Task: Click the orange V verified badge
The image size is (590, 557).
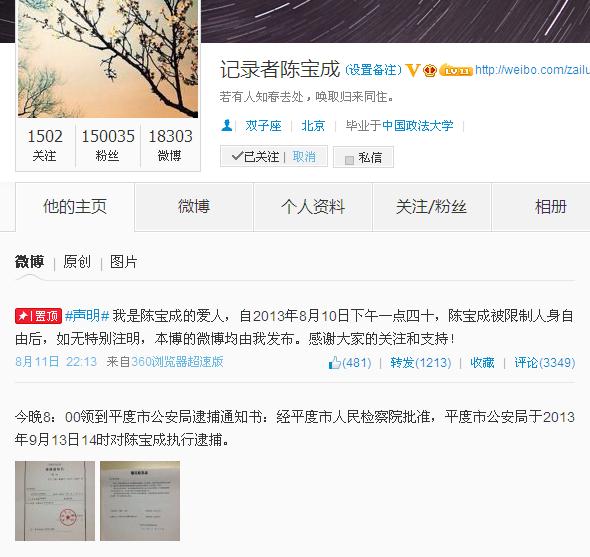Action: 412,70
